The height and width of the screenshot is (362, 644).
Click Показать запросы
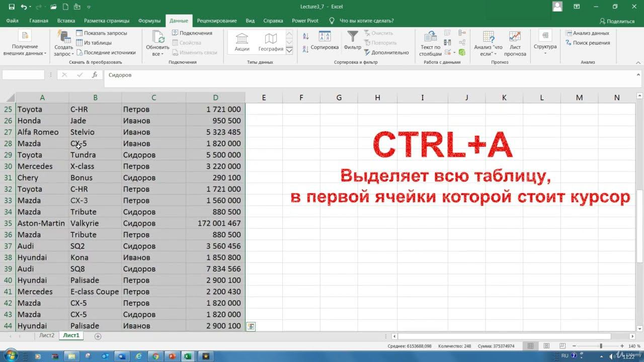pyautogui.click(x=102, y=33)
